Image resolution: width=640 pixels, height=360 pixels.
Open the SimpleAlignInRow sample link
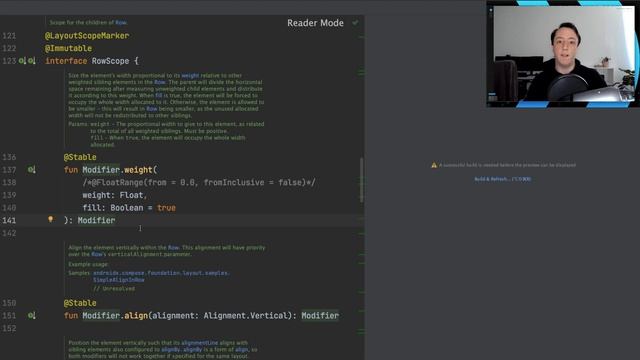click(x=119, y=280)
